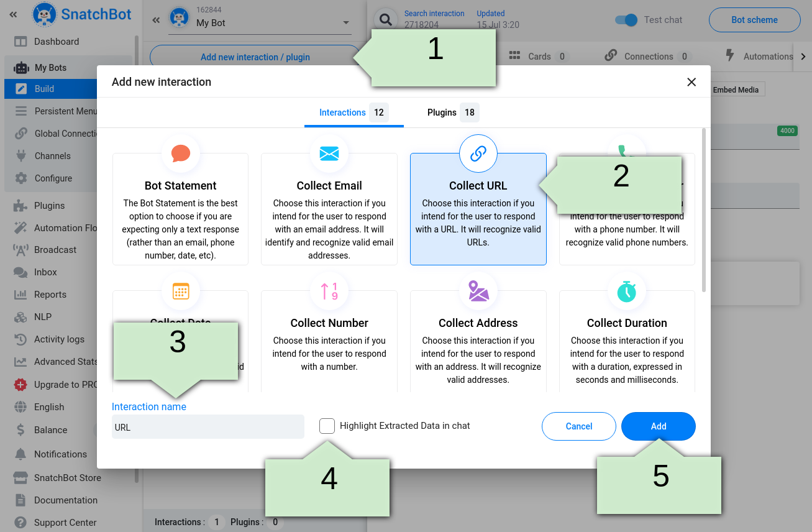Screen dimensions: 812x532
Task: Click Add new interaction / plugin button
Action: [x=255, y=57]
